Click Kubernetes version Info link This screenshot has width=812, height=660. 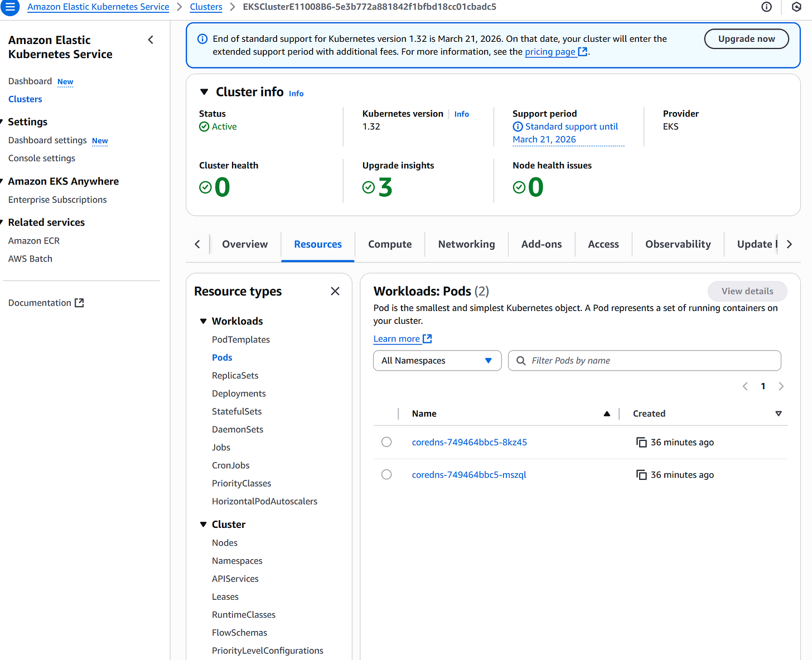462,114
